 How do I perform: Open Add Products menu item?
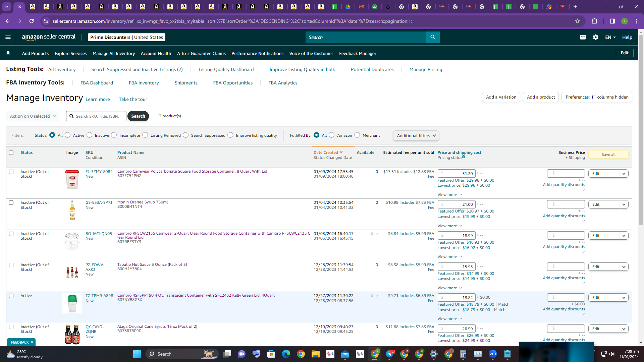pyautogui.click(x=35, y=53)
